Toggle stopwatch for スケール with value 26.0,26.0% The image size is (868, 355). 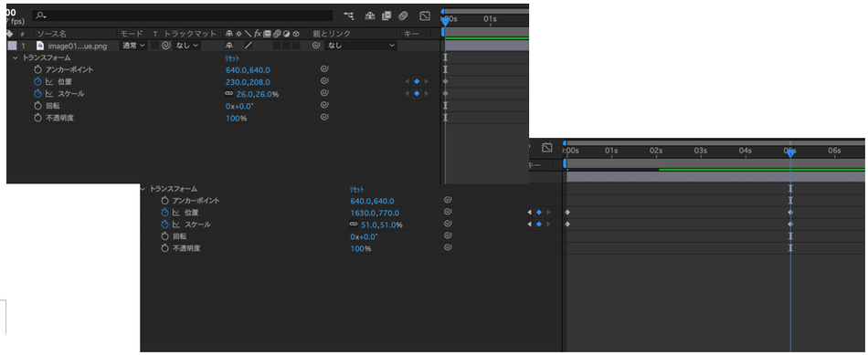tap(37, 93)
